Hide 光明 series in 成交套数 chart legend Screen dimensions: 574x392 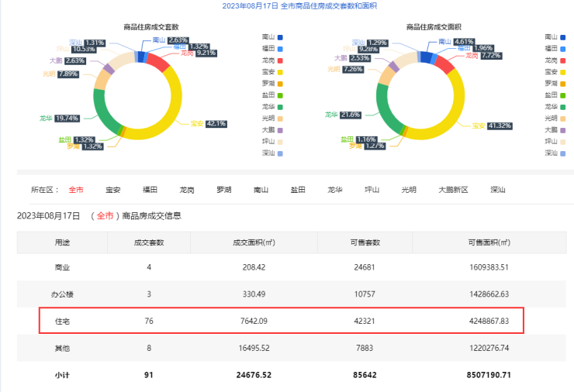272,118
